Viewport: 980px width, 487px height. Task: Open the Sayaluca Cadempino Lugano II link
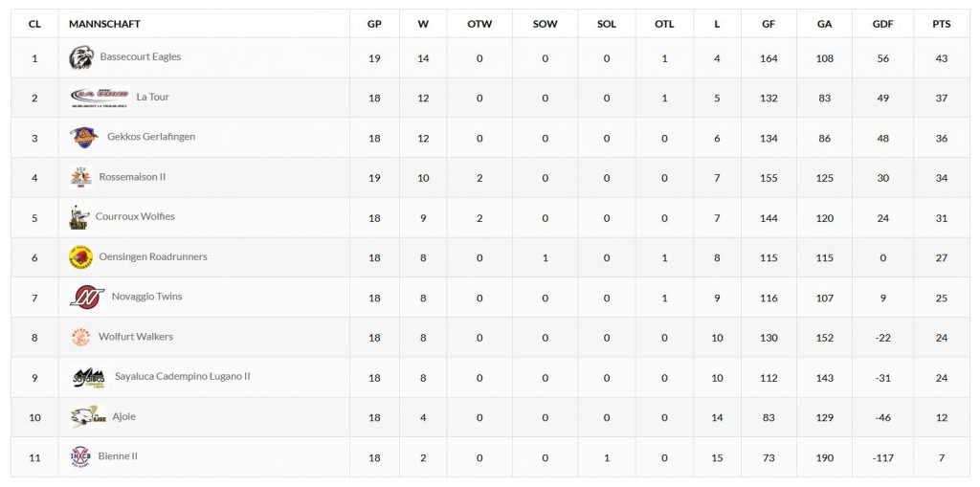click(x=183, y=376)
